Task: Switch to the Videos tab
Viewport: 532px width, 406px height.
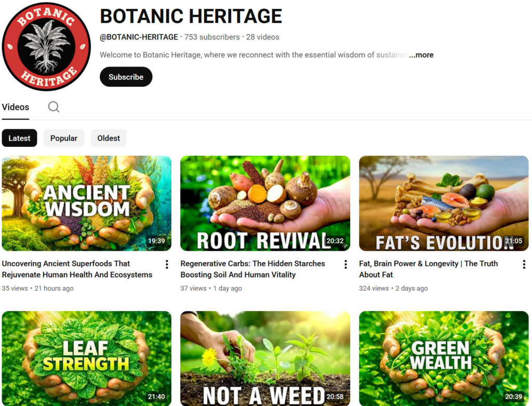Action: click(x=15, y=107)
